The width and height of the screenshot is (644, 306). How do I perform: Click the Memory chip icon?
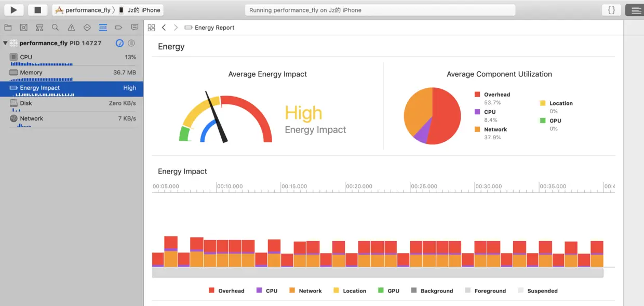14,72
